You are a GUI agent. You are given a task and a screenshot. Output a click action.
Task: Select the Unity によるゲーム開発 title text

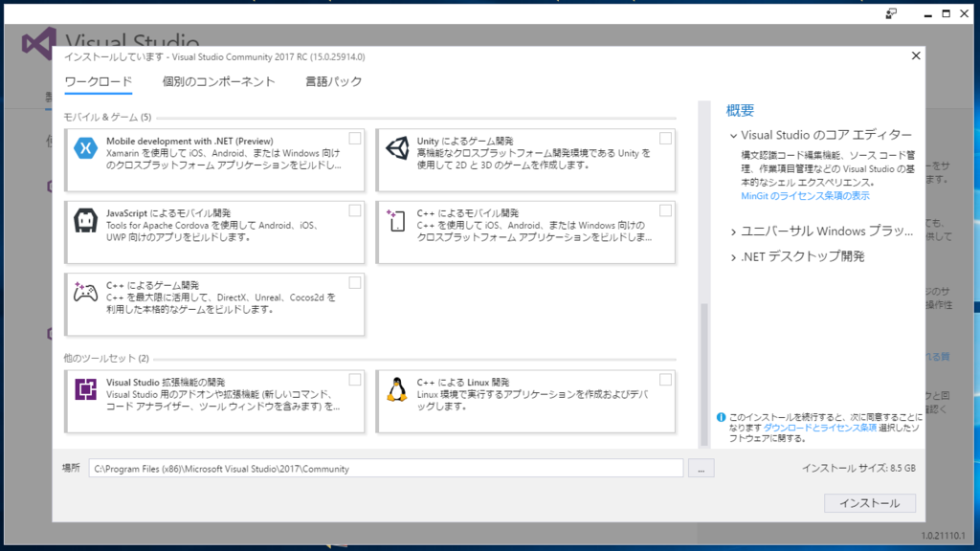tap(465, 142)
